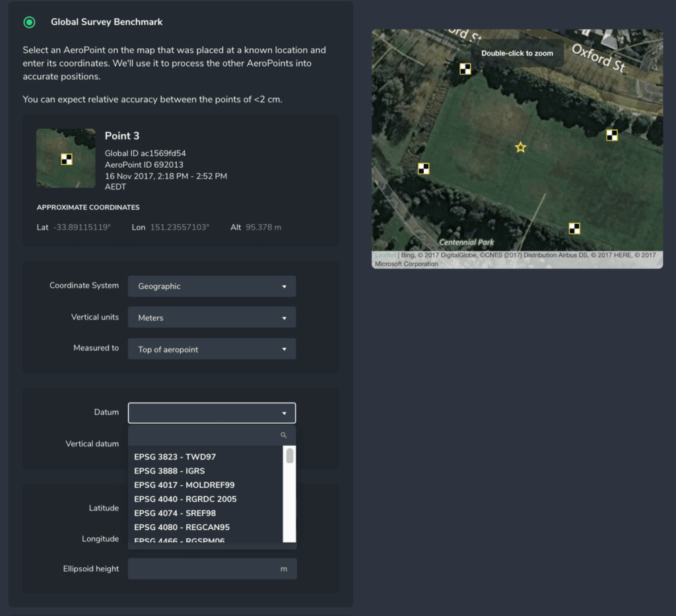Click the Latitude input field
This screenshot has width=676, height=616.
point(211,508)
